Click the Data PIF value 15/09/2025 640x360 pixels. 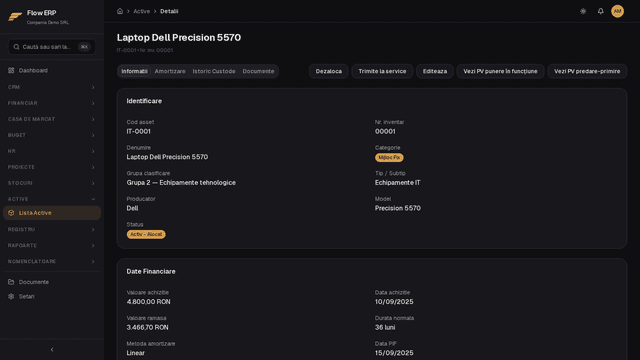coord(394,353)
